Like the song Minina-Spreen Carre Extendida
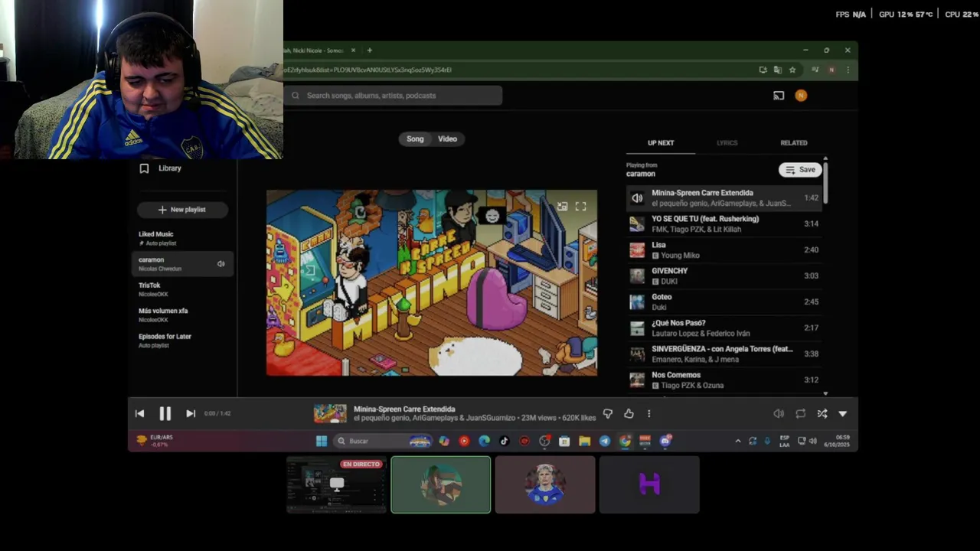Viewport: 980px width, 551px height. pyautogui.click(x=629, y=414)
